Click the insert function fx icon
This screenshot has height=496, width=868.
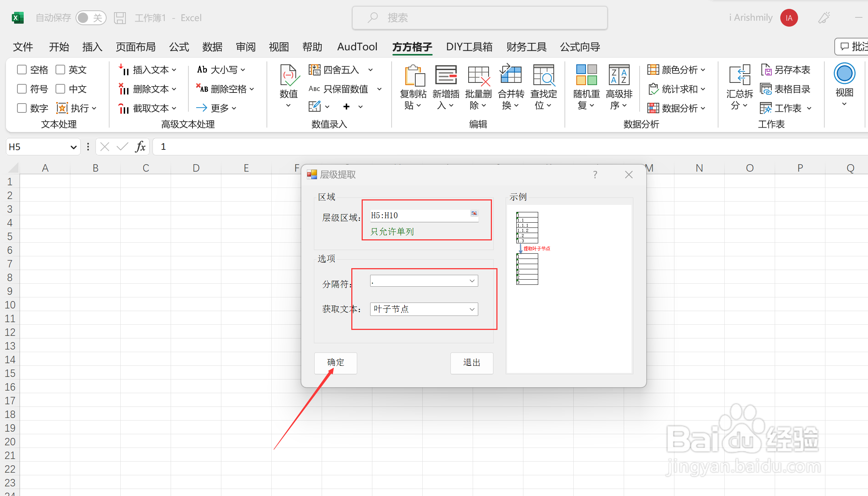pos(140,147)
